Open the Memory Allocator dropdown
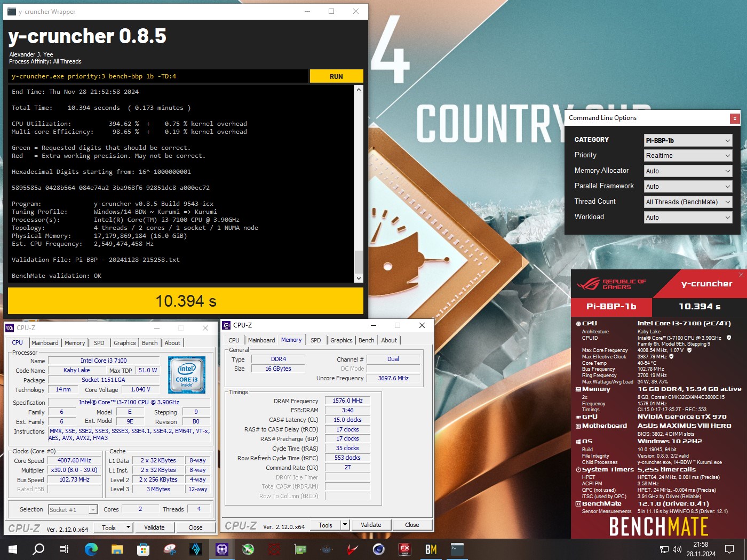747x560 pixels. pos(688,171)
